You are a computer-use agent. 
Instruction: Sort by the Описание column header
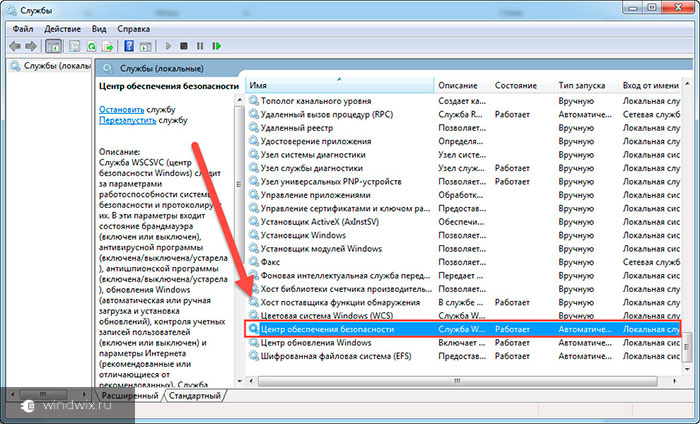click(x=462, y=85)
